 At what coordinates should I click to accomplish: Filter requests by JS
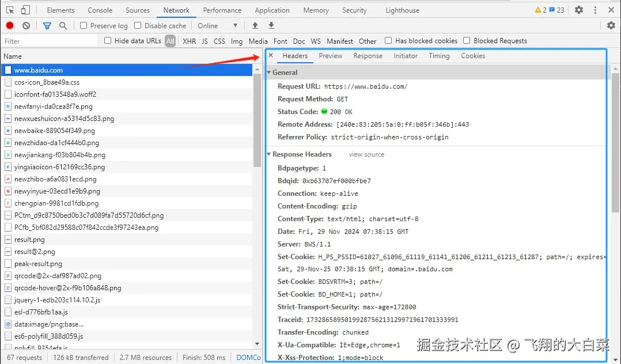click(x=205, y=41)
